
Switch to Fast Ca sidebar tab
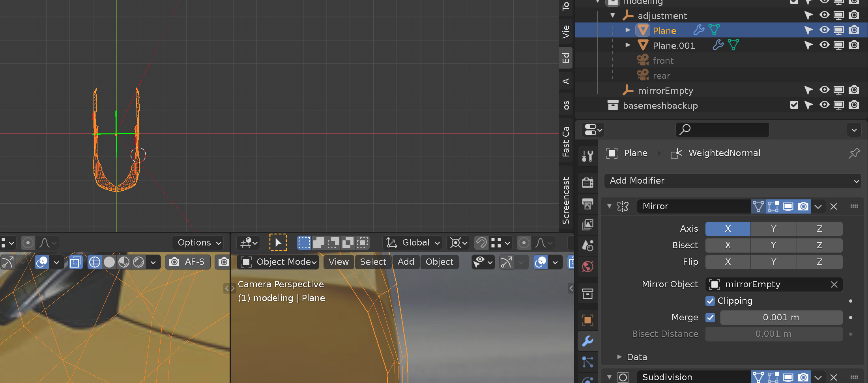click(566, 141)
